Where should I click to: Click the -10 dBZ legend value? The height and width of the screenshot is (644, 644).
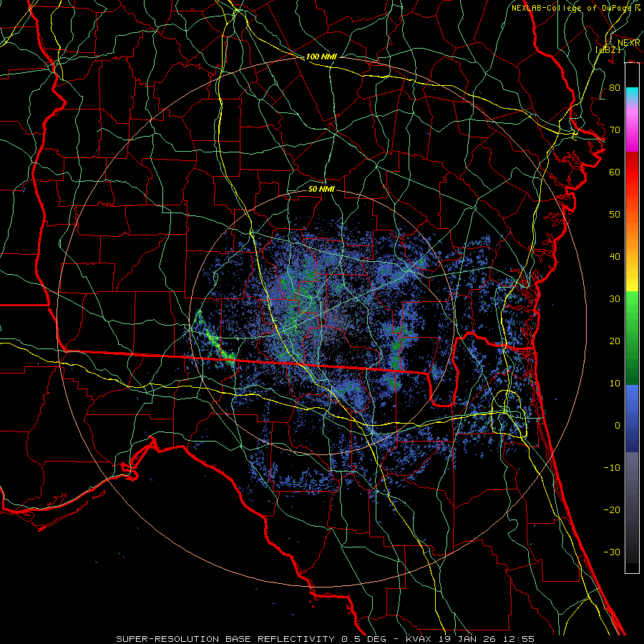point(612,468)
